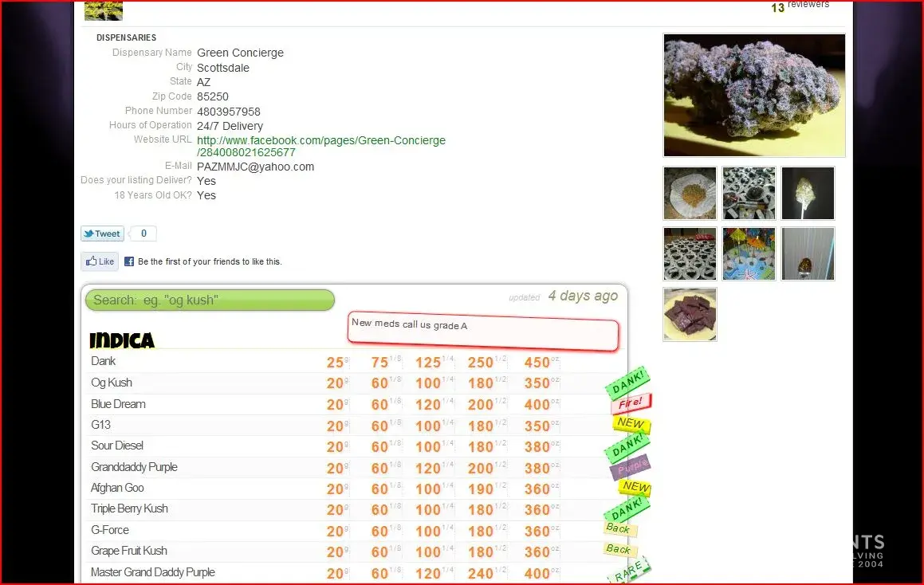Click the strain search field

210,300
